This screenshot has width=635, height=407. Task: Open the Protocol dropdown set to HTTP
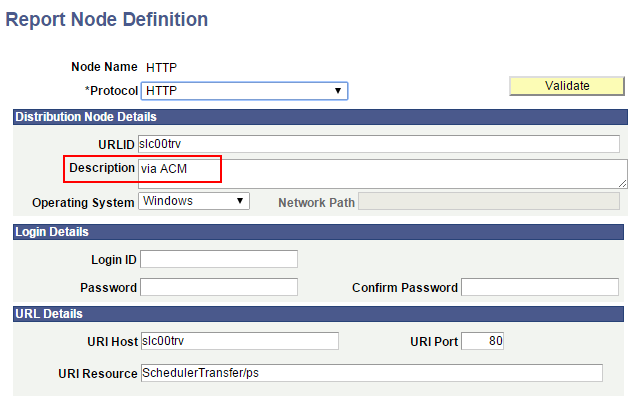click(244, 91)
